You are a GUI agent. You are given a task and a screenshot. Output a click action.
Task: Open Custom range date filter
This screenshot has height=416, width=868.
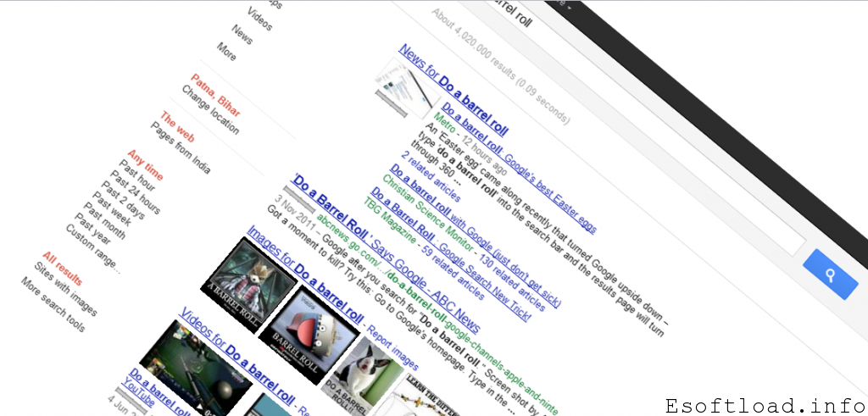[x=93, y=248]
